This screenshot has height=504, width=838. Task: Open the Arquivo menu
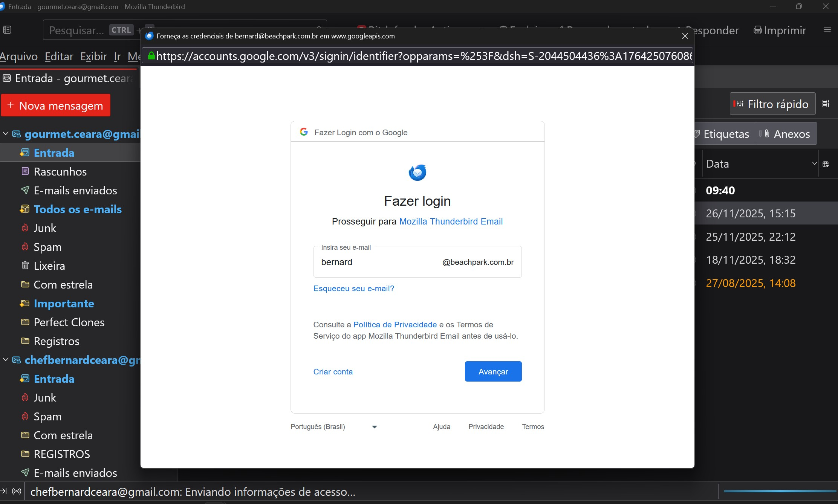click(x=19, y=57)
